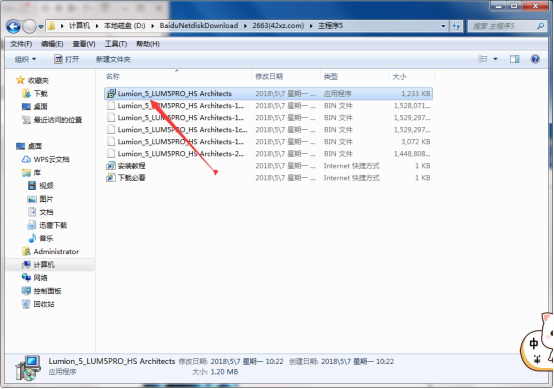Open the 迅雷下载 library
554x389 pixels.
point(47,225)
